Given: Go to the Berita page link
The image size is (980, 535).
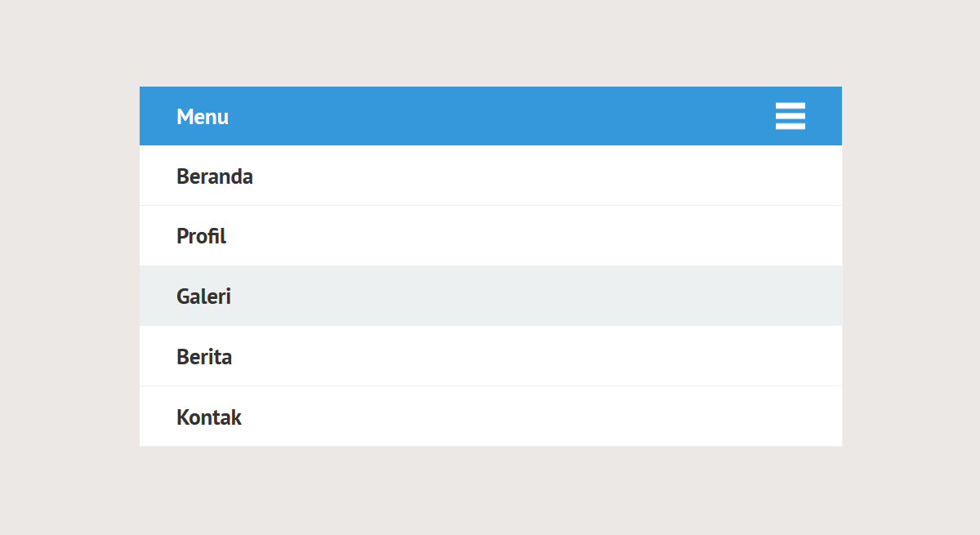Looking at the screenshot, I should (491, 356).
